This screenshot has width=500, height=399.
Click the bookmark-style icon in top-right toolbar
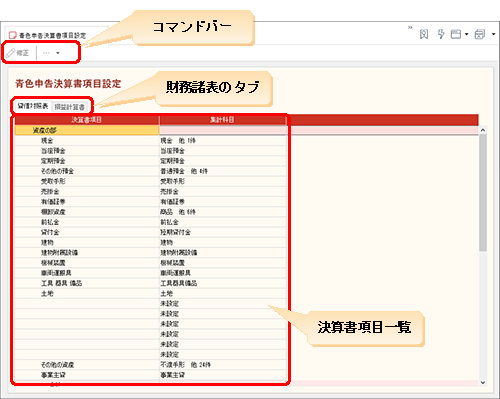click(424, 34)
